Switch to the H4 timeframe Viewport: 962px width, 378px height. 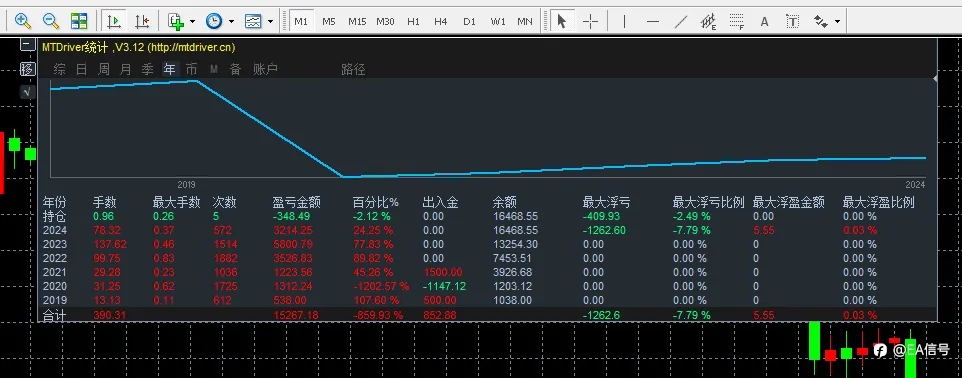click(x=441, y=21)
